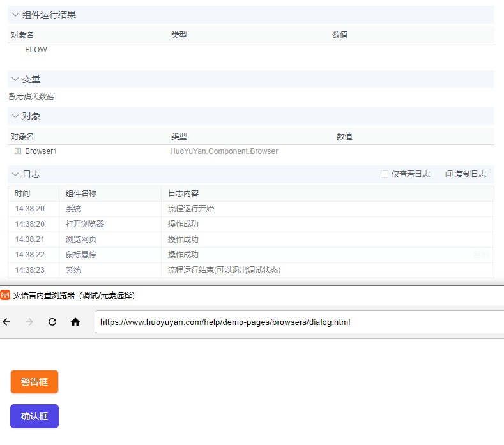Click the 火语言 browser logo icon

coord(6,295)
